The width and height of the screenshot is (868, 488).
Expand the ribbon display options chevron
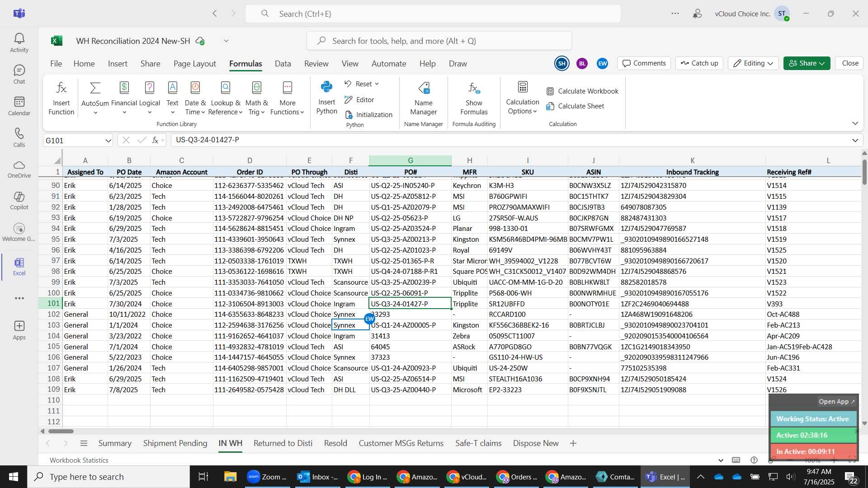click(855, 123)
